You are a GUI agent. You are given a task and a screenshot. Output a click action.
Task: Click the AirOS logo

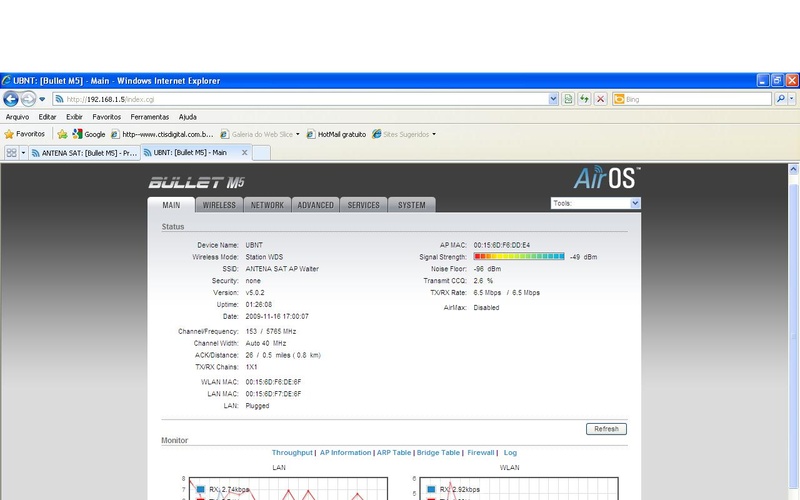pos(607,178)
